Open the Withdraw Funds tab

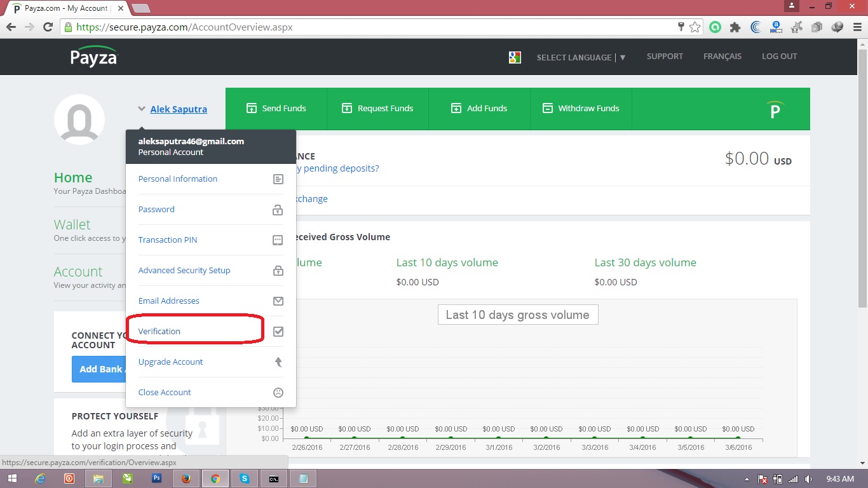coord(581,109)
